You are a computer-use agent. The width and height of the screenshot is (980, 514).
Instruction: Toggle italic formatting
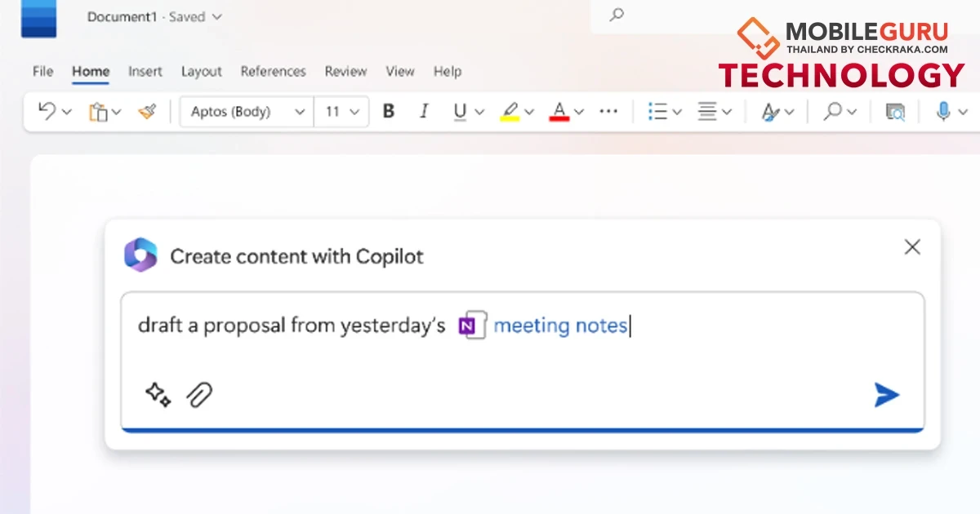pyautogui.click(x=424, y=111)
